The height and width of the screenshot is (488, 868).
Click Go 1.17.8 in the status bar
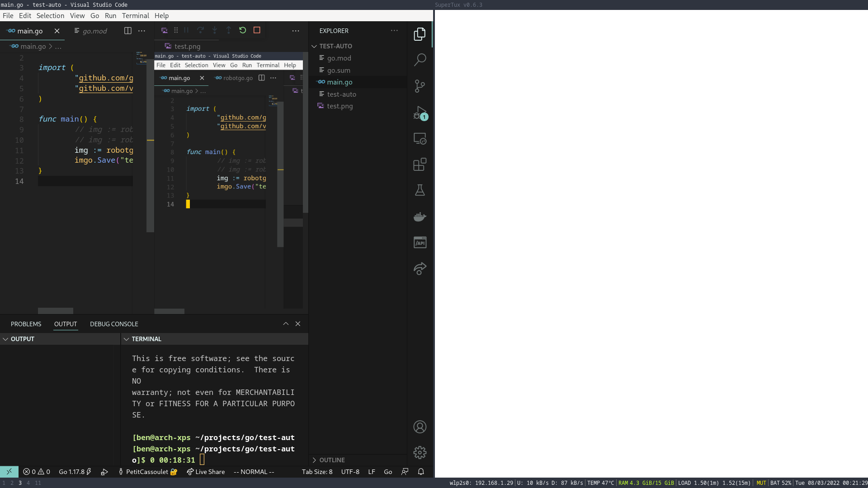pyautogui.click(x=71, y=471)
